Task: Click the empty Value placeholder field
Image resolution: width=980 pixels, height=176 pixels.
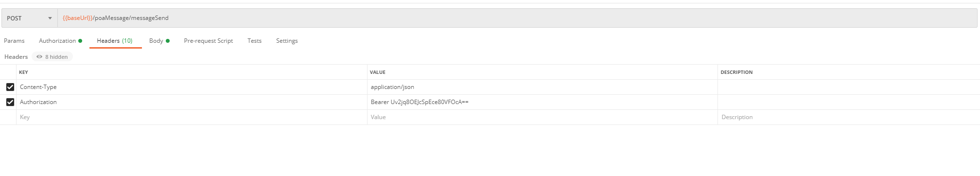Action: click(542, 117)
